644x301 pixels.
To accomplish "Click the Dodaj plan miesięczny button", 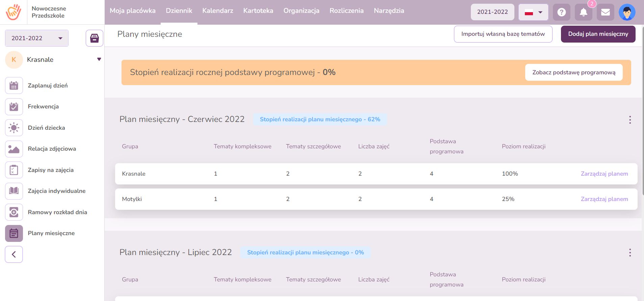I will pyautogui.click(x=598, y=34).
